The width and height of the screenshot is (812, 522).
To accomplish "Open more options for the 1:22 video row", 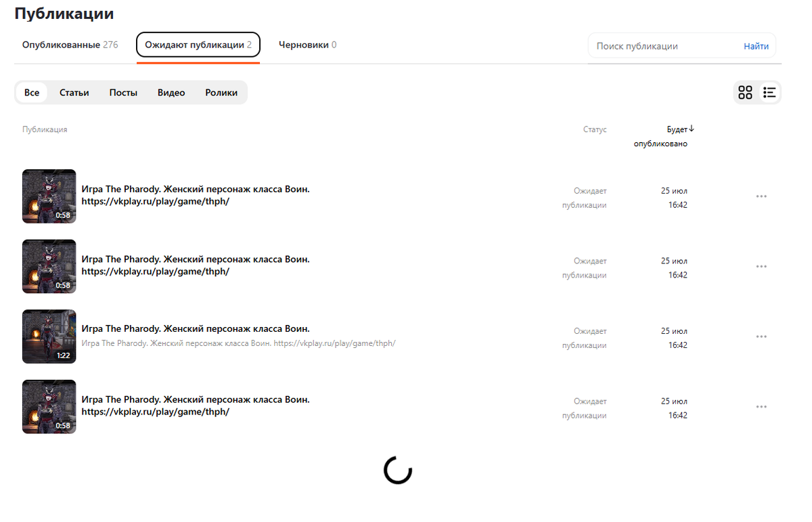I will (761, 336).
